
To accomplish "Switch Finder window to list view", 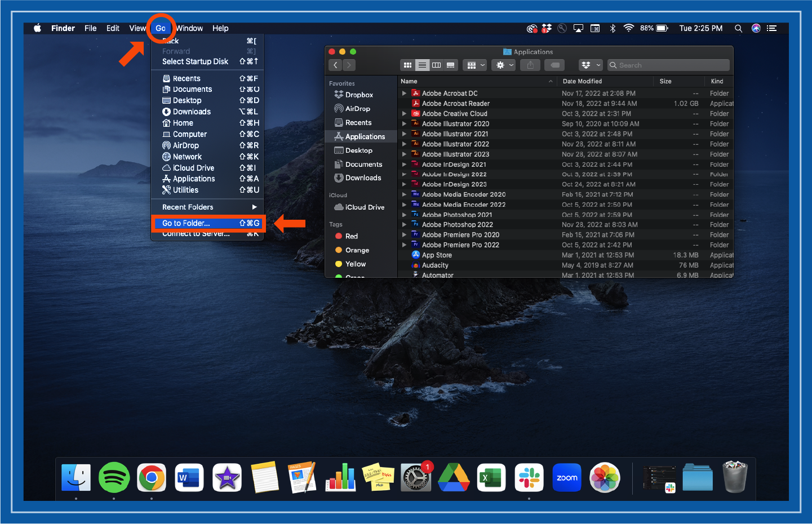I will coord(422,65).
